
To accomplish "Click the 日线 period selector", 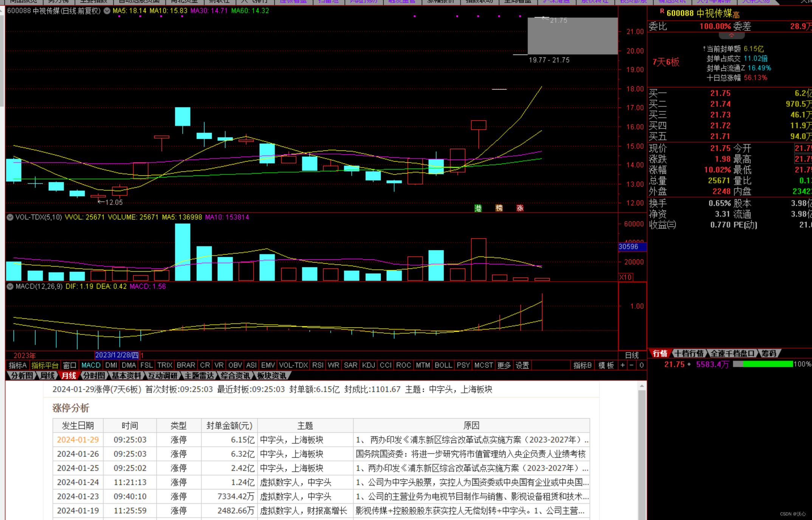I will coord(632,355).
